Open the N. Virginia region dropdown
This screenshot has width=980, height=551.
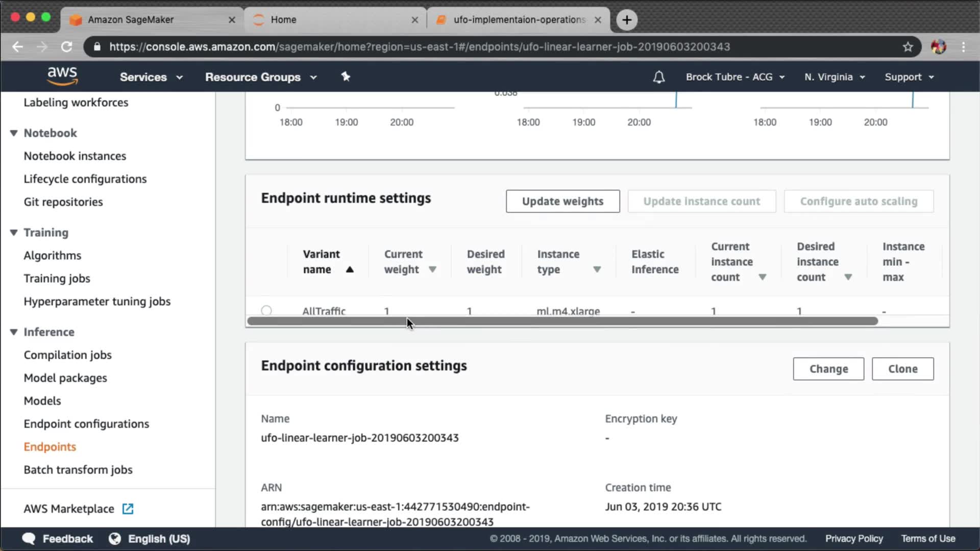tap(835, 77)
